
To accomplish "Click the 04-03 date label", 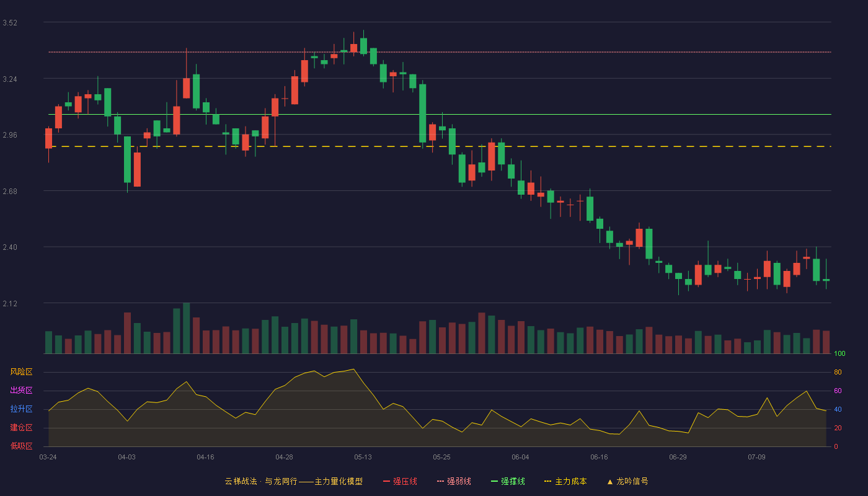I will click(x=126, y=457).
